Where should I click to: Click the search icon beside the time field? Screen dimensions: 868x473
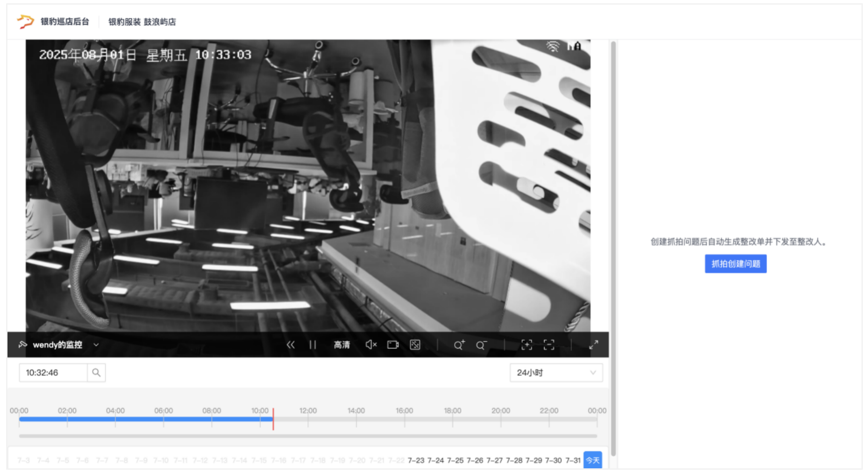tap(96, 373)
